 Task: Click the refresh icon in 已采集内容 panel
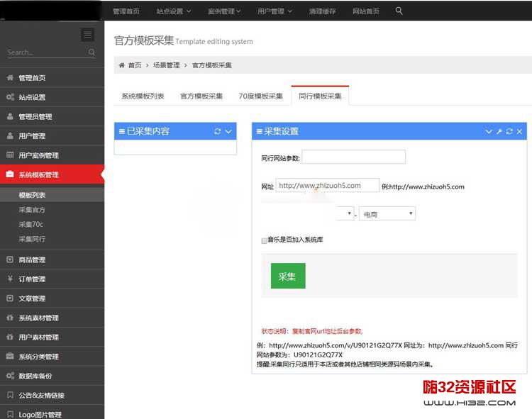tap(218, 131)
